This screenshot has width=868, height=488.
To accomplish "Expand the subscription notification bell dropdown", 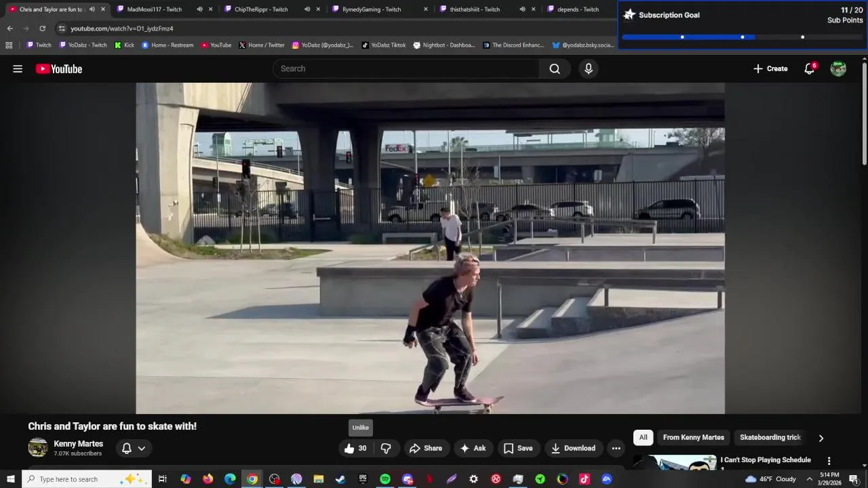I will click(133, 448).
